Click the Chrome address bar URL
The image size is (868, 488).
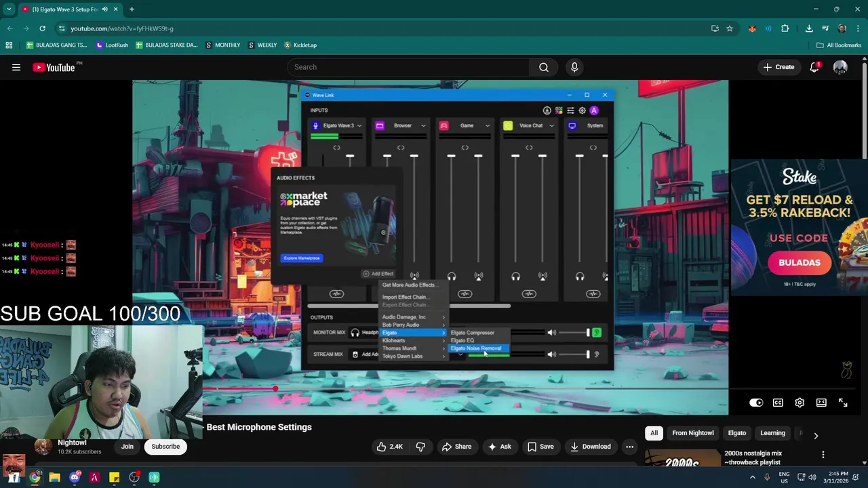pyautogui.click(x=122, y=28)
